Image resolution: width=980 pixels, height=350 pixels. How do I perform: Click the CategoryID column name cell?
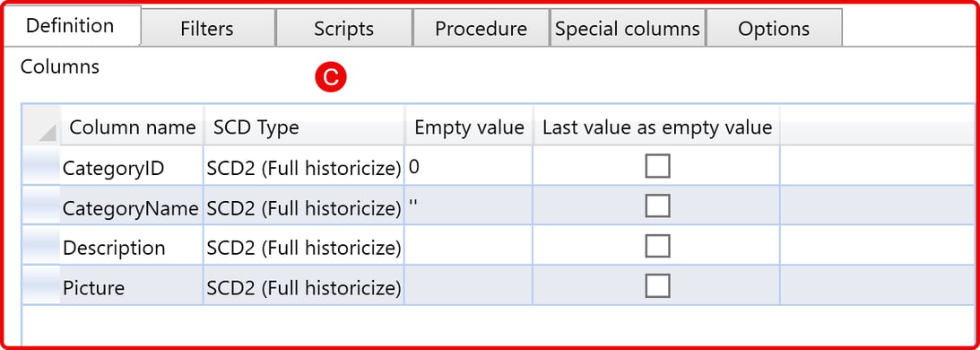(132, 166)
